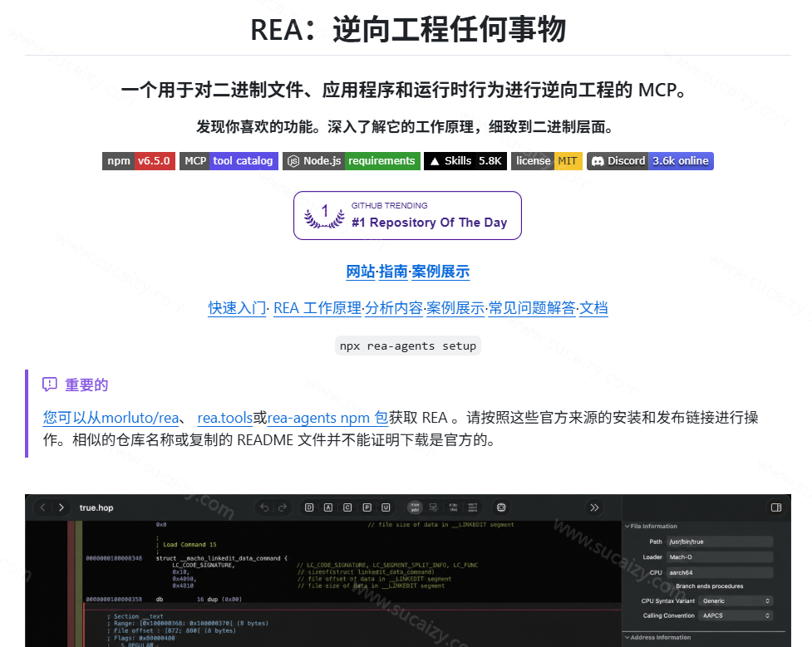Open the 常见问题解答 link
Screen dimensions: 812x647
coord(532,308)
